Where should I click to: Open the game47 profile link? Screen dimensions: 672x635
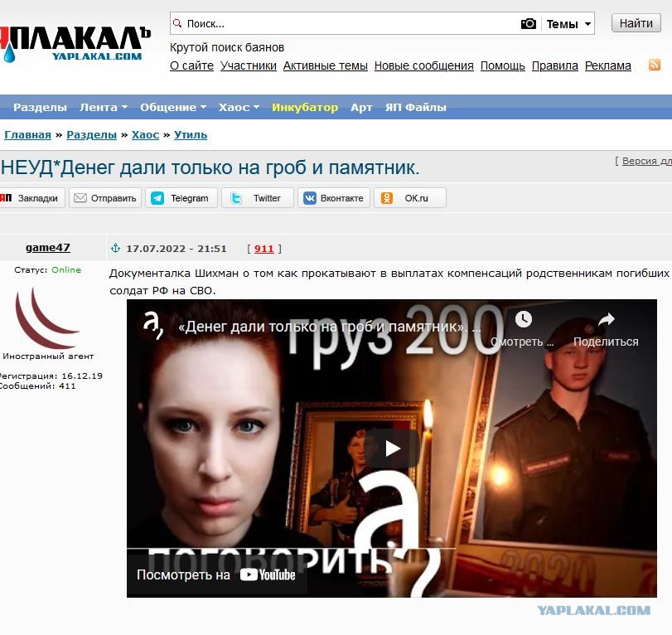coord(47,247)
